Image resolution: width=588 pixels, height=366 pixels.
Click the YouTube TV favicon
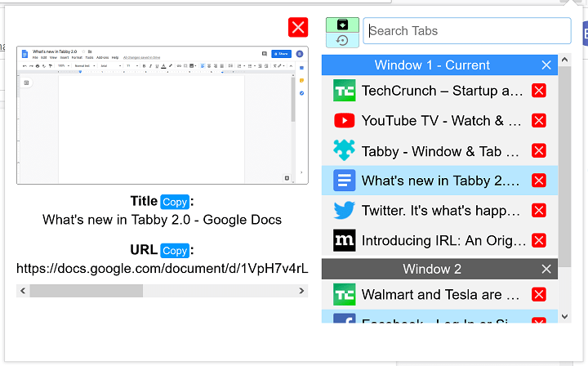coord(345,121)
